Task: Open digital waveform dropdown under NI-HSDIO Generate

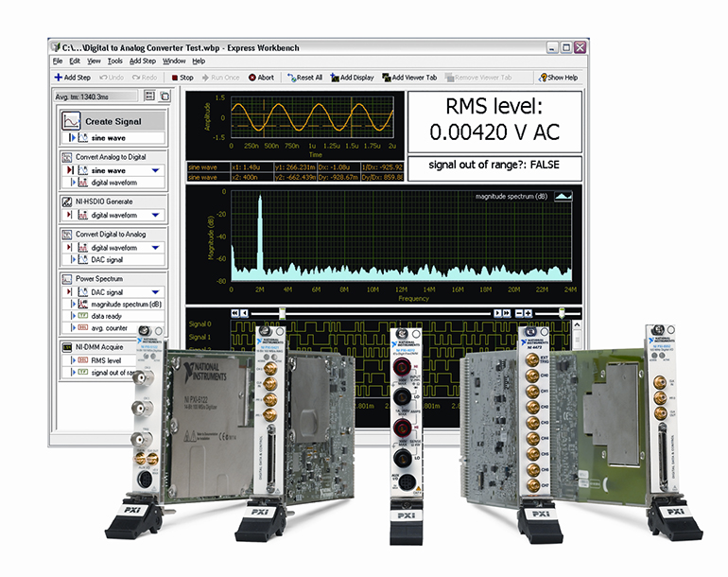Action: [x=156, y=215]
